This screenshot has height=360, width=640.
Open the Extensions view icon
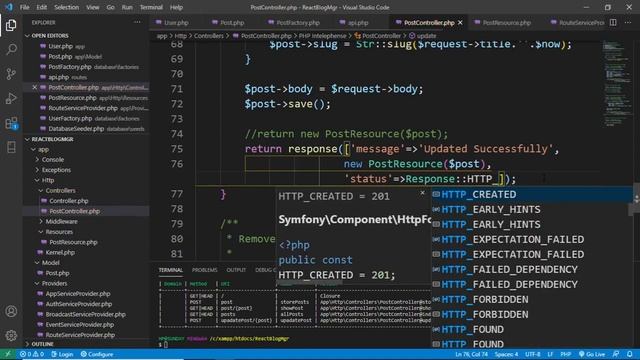[11, 123]
